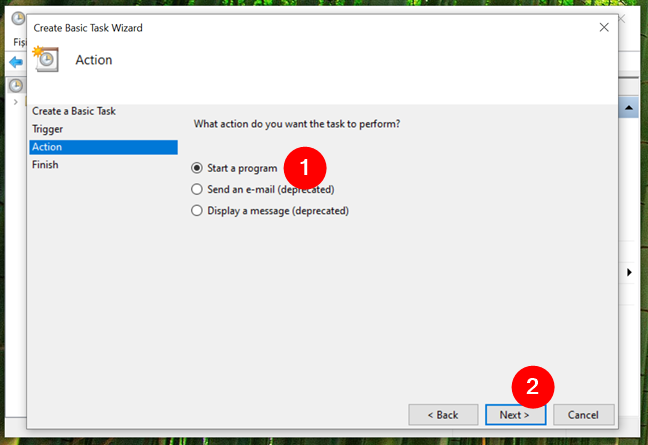The width and height of the screenshot is (648, 445).
Task: Open the Finish wizard step
Action: (45, 165)
